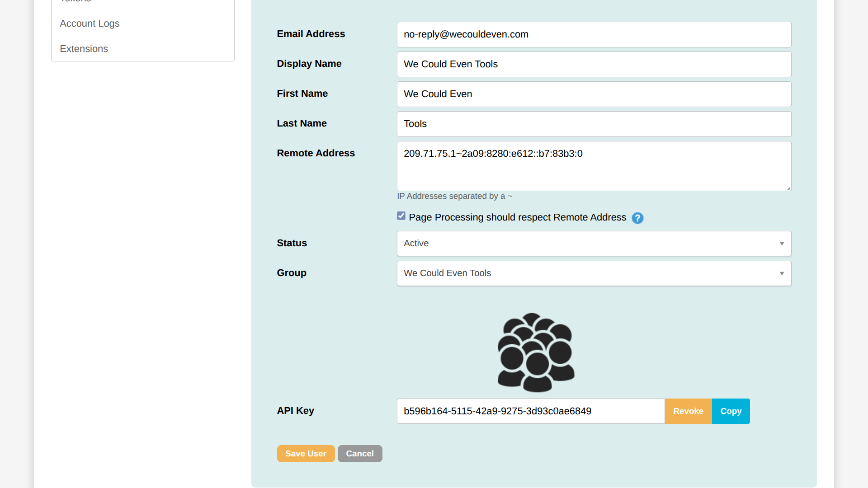Select the First Name input field

pos(594,94)
